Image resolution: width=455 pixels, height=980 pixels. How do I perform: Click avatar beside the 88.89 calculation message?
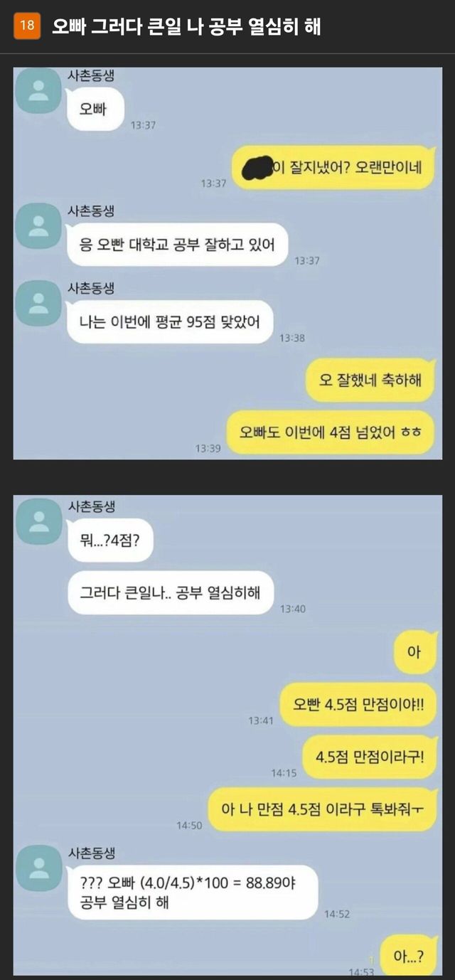38,868
